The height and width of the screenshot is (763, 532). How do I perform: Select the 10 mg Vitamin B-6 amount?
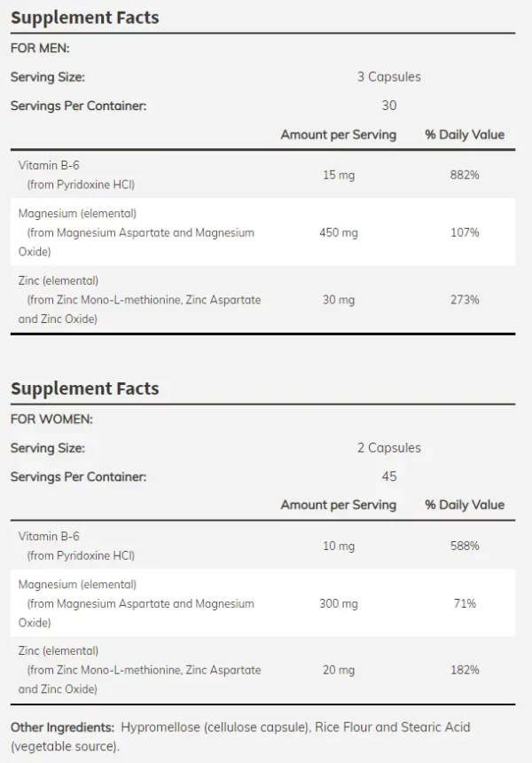[x=339, y=546]
